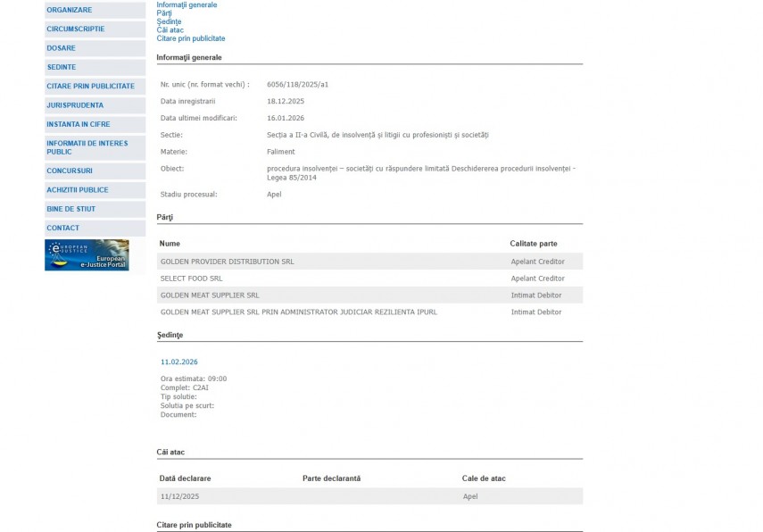Open the ORGANIZARE menu item
Image resolution: width=763 pixels, height=532 pixels.
coord(70,10)
